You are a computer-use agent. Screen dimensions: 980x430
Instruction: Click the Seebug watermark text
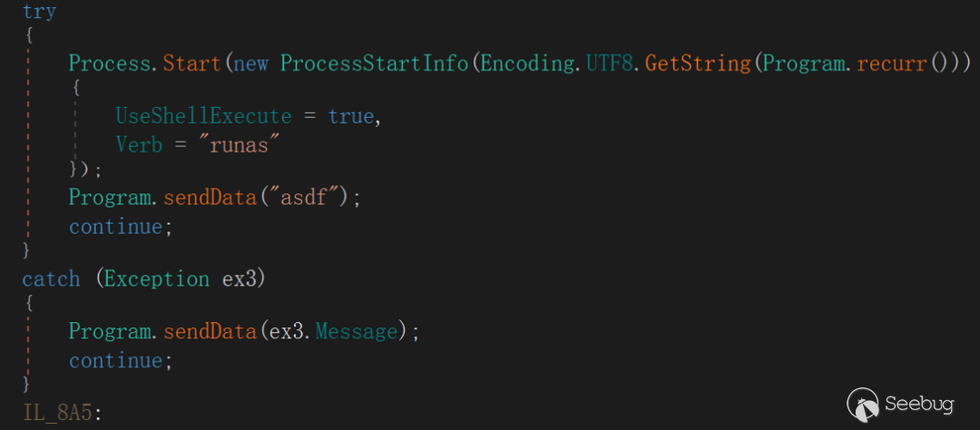(918, 405)
